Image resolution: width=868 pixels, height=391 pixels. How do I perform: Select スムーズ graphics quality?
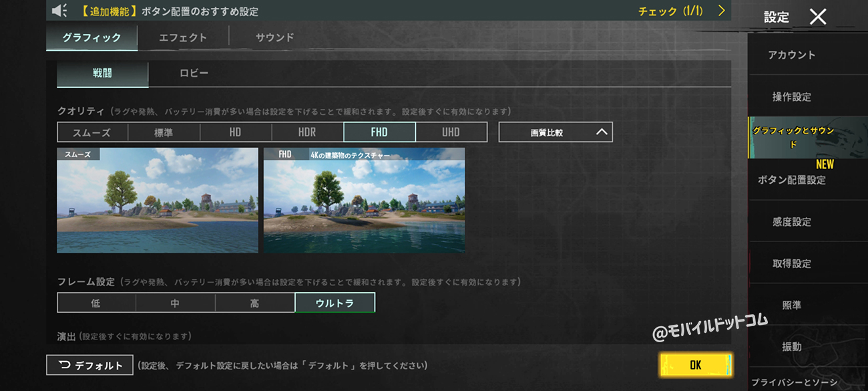pyautogui.click(x=92, y=132)
